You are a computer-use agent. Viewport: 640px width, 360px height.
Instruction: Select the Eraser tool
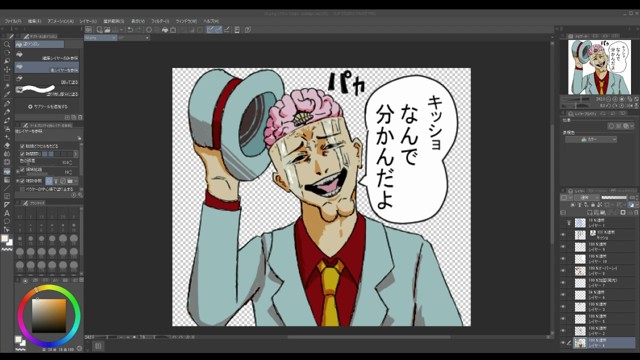[x=7, y=145]
